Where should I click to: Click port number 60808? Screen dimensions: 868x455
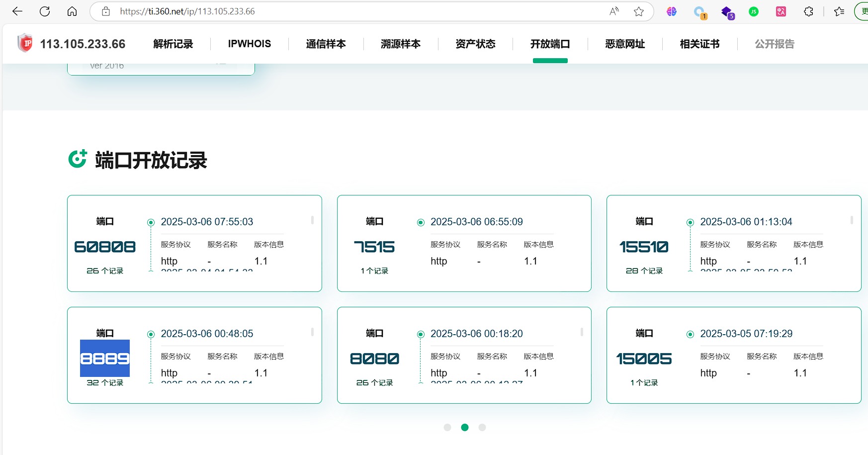click(x=105, y=247)
